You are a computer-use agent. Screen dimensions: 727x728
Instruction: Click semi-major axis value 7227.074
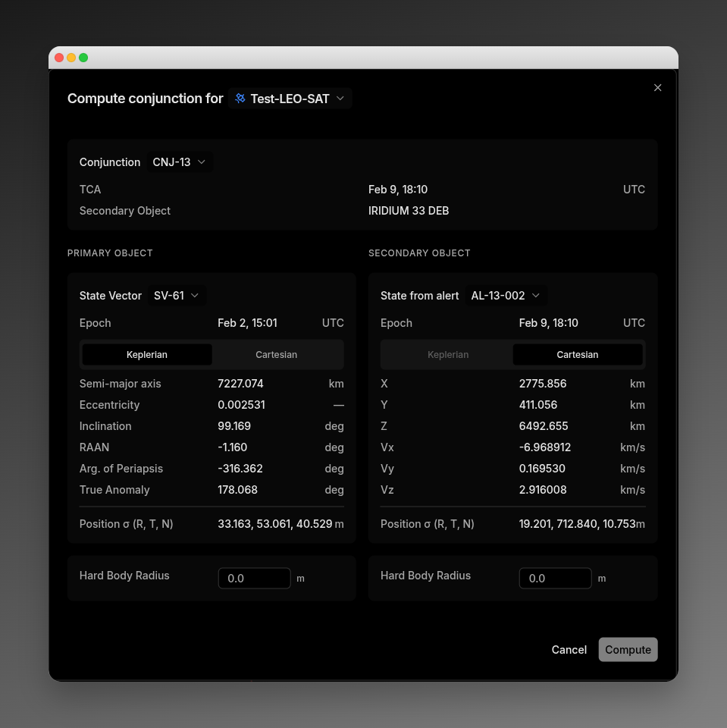(240, 384)
